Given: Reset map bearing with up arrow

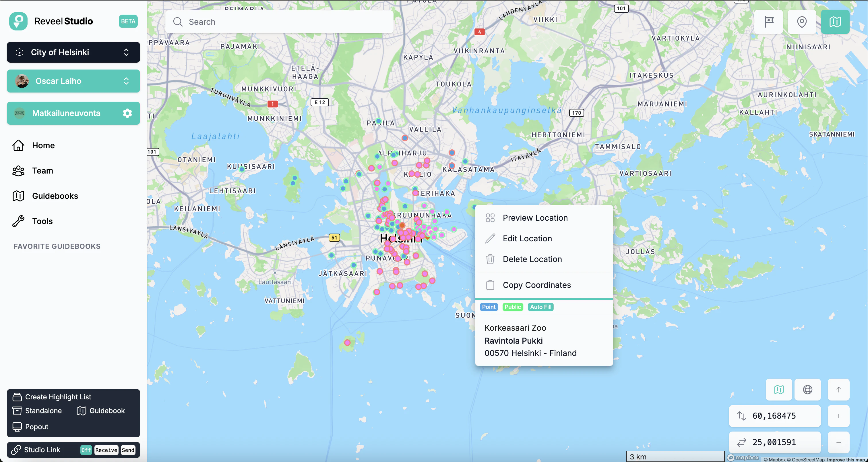Looking at the screenshot, I should [x=838, y=390].
